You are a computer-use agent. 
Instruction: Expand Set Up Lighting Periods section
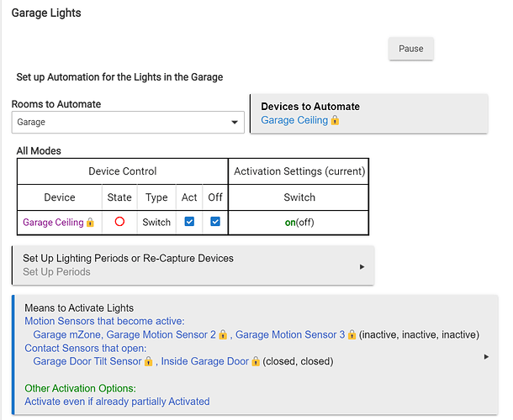(x=362, y=265)
